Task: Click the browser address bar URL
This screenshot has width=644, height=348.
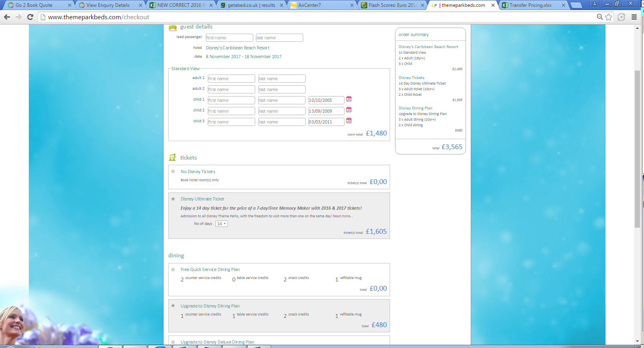Action: 99,17
